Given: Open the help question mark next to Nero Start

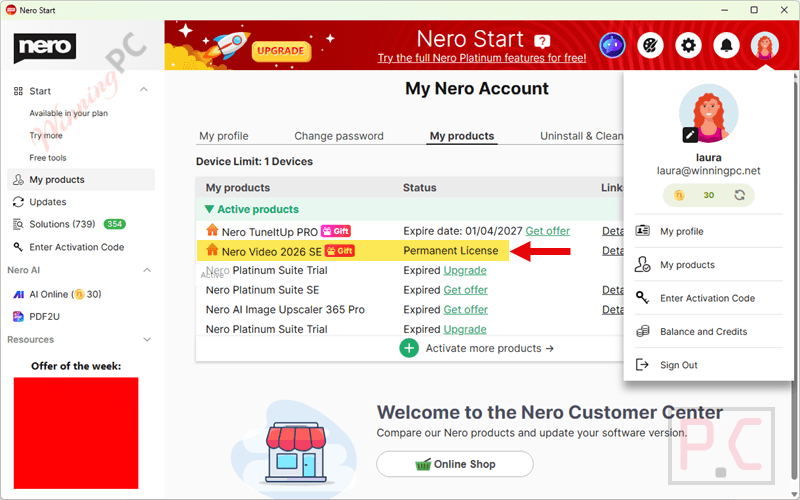Looking at the screenshot, I should pos(542,41).
